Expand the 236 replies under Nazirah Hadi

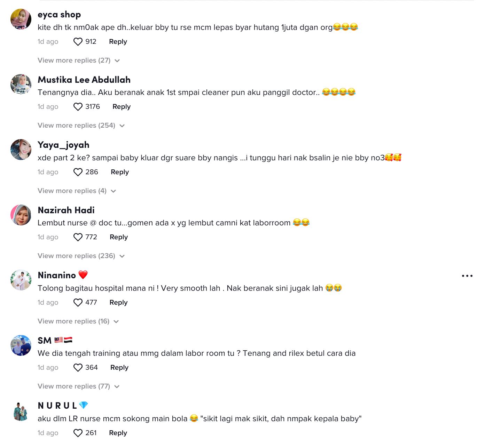coord(76,256)
